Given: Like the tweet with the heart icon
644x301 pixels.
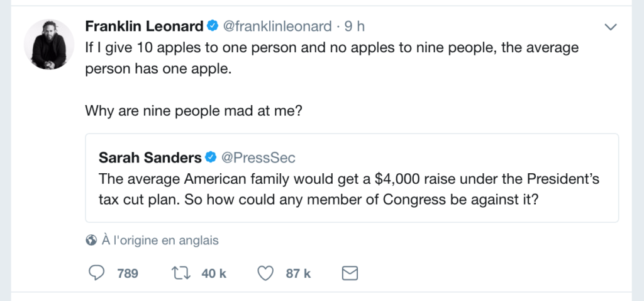Looking at the screenshot, I should click(267, 273).
